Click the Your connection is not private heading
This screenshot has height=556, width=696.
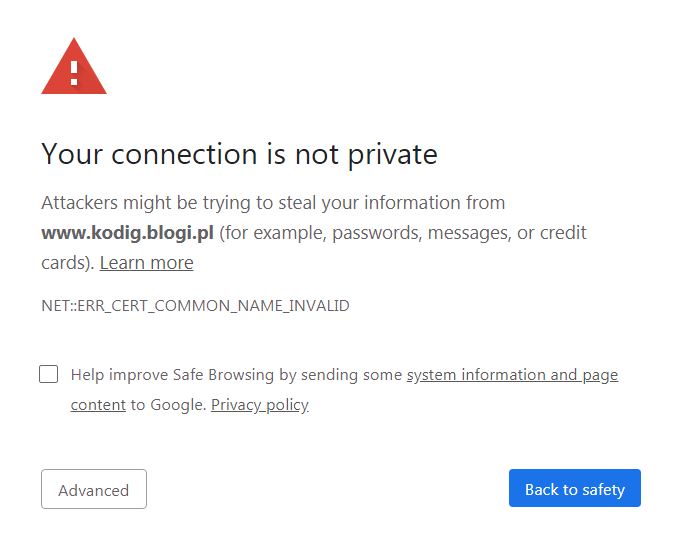point(239,154)
